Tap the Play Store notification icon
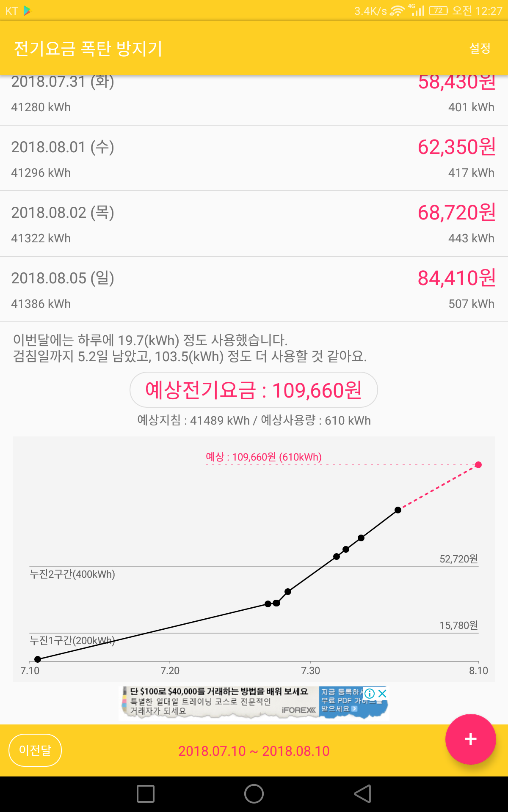The image size is (508, 812). [x=27, y=11]
